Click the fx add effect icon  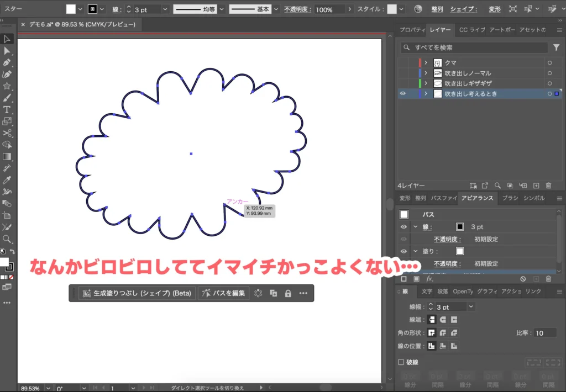pos(429,279)
